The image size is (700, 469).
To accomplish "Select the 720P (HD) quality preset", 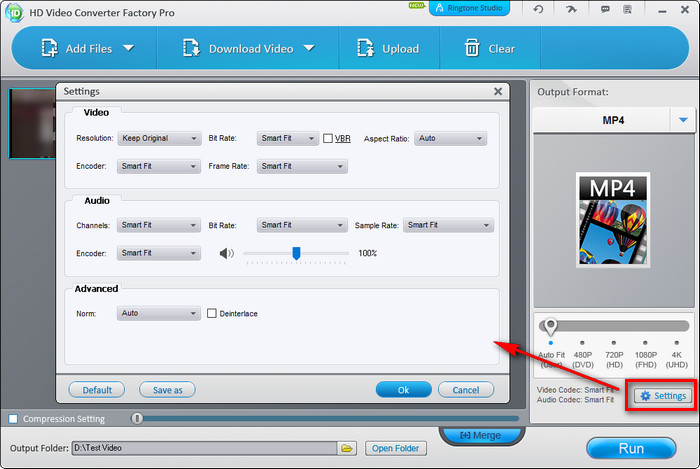I will pos(614,355).
